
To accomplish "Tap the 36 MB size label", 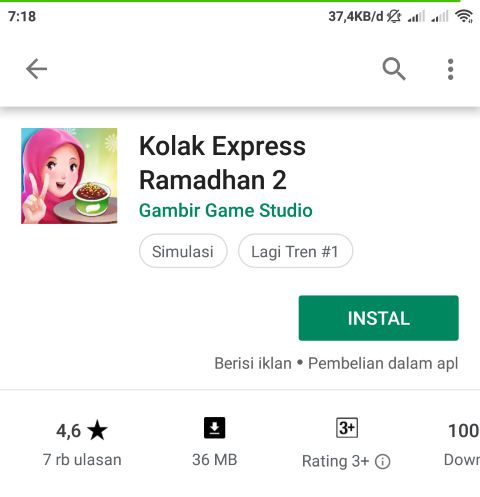I will click(215, 460).
